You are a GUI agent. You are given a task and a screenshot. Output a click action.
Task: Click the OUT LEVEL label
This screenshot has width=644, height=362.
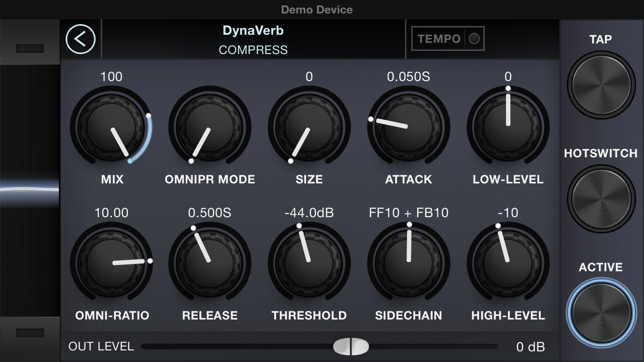101,346
